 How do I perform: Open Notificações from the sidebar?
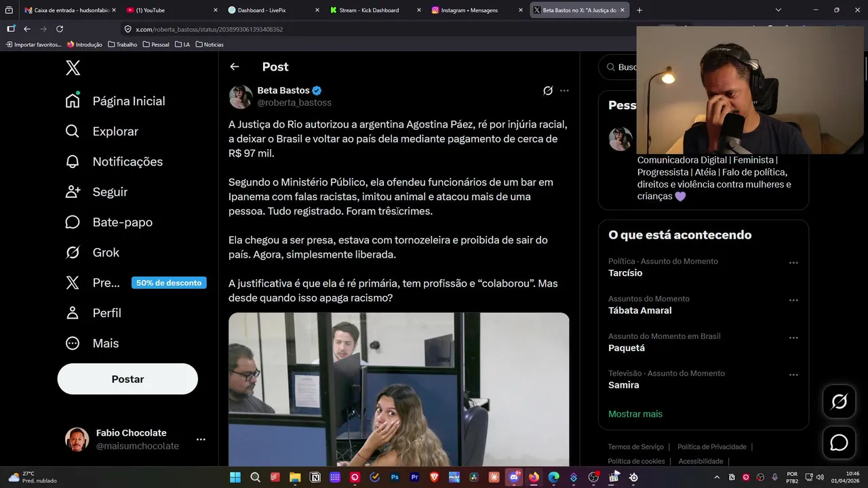[x=114, y=161]
